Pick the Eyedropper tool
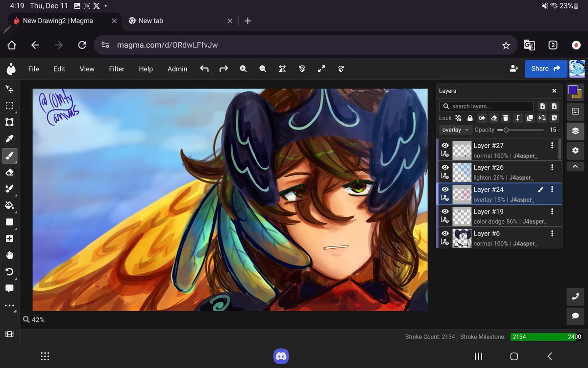The height and width of the screenshot is (368, 588). [x=9, y=139]
